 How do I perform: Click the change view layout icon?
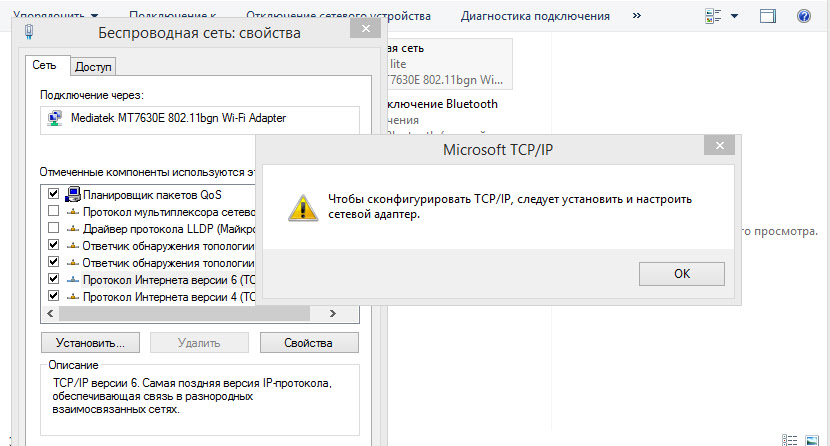tap(713, 17)
